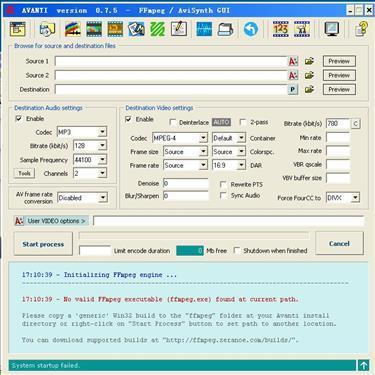Click the C button next to Bitrate 780
Viewport: 375px width, 375px height.
pos(356,124)
